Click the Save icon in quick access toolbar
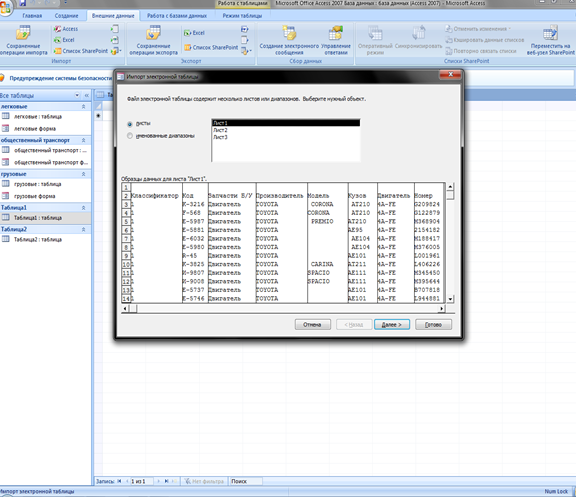Viewport: 576px width, 497px height. pyautogui.click(x=23, y=3)
